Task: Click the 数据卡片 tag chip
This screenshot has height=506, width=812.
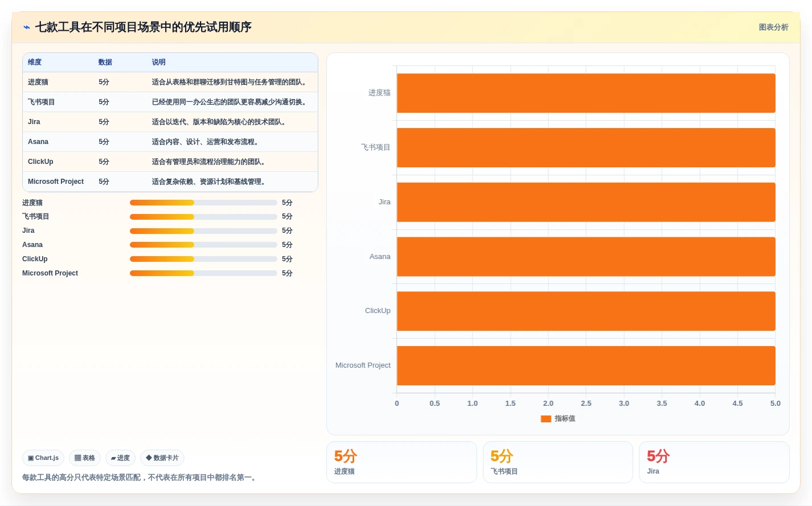Action: pos(162,458)
